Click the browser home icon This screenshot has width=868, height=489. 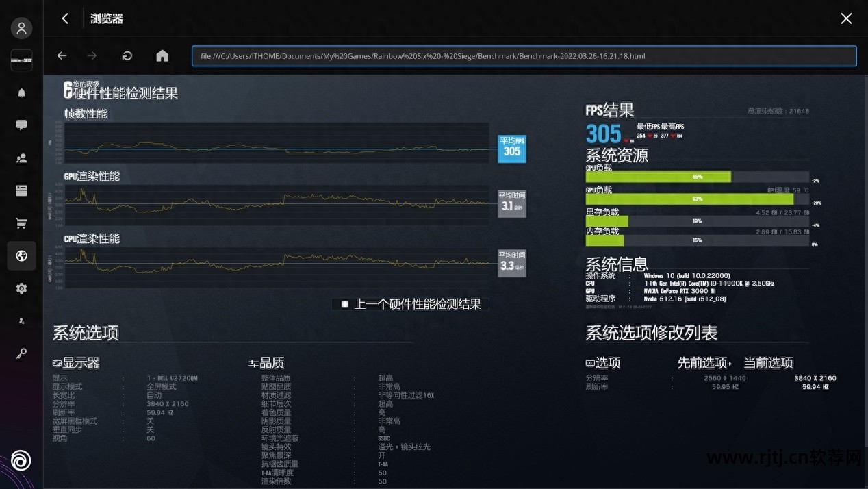(x=162, y=55)
